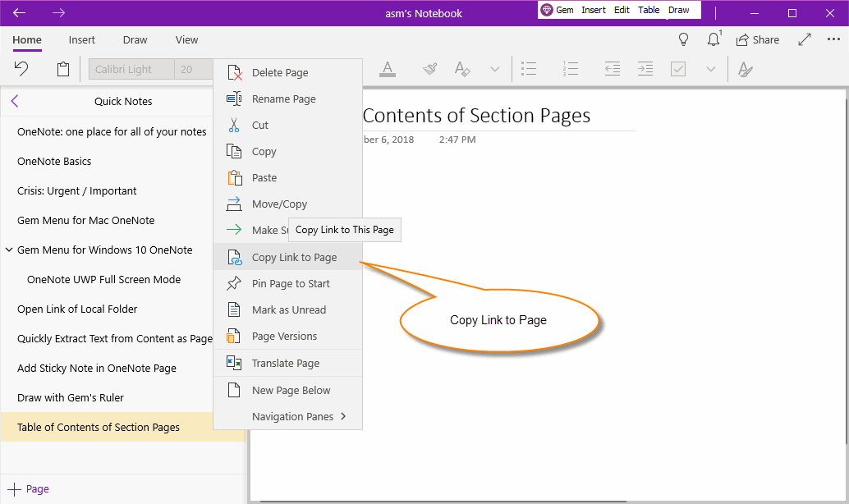Open the Gem add-in Table menu
The width and height of the screenshot is (849, 504).
point(649,10)
